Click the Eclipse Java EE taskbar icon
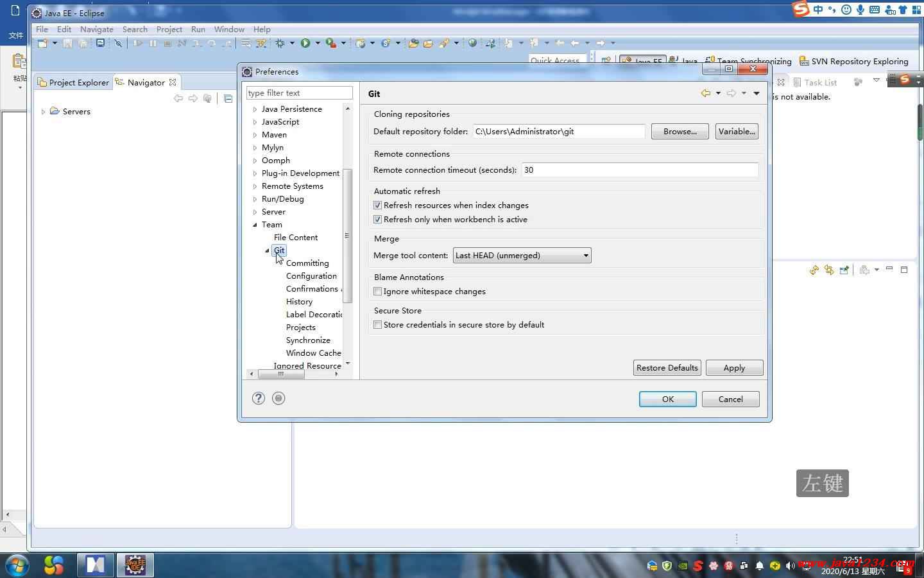 pyautogui.click(x=135, y=565)
